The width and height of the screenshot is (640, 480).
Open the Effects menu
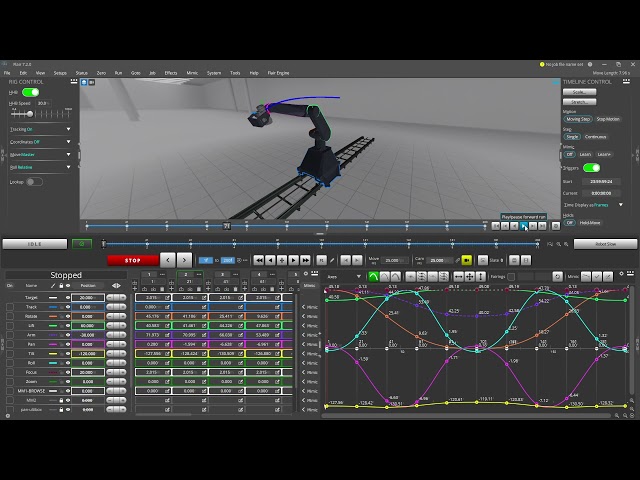click(x=171, y=73)
